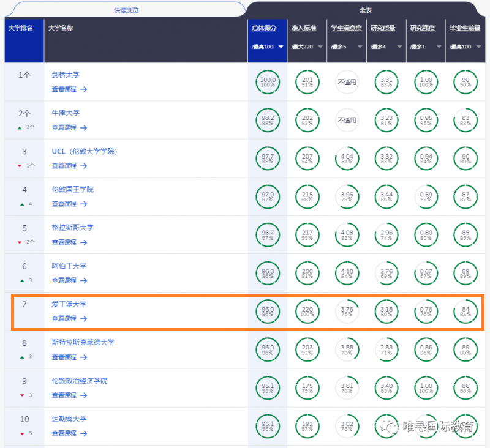
Task: Click the 100.0 overall score circle for 剑桥大学
Action: coord(268,82)
